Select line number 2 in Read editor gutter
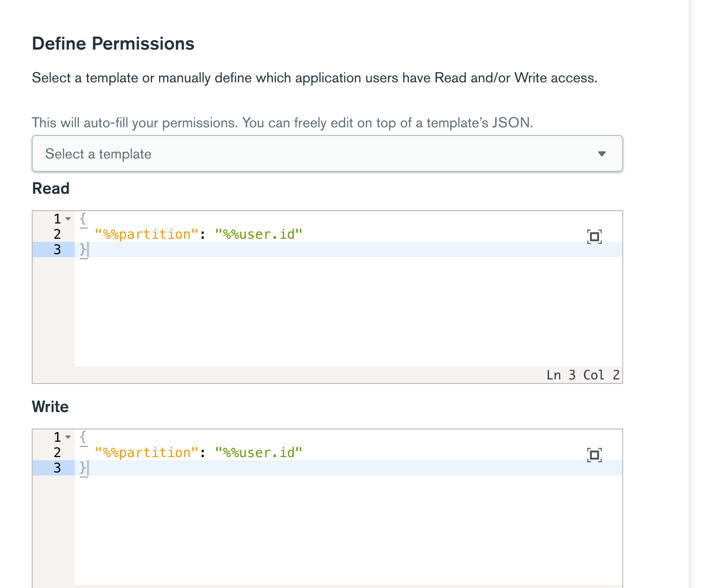The width and height of the screenshot is (704, 588). 57,234
